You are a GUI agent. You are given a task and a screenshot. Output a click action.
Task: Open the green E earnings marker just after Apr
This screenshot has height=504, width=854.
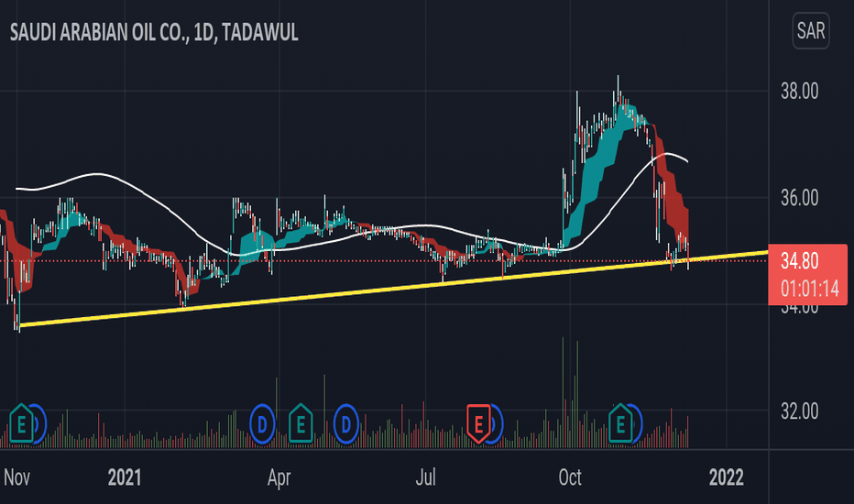pos(301,423)
